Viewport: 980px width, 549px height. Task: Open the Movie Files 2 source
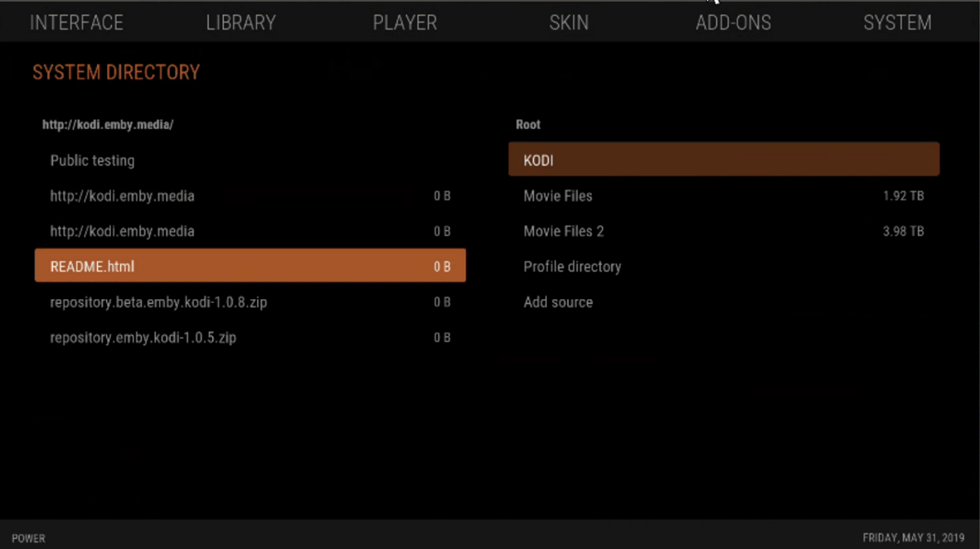point(724,231)
